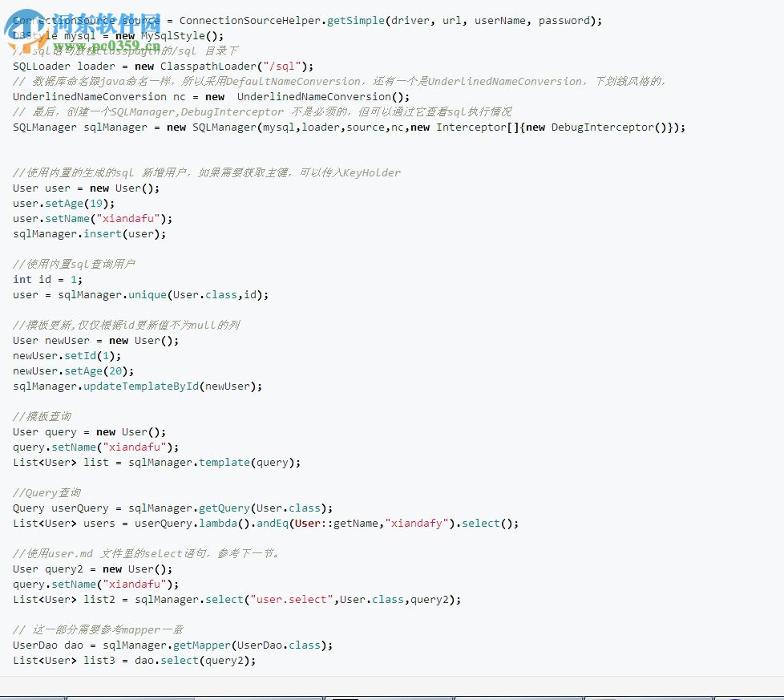Screen dimensions: 784x700
Task: Click the 'user.setName("xiandafu");' line
Action: [92, 219]
